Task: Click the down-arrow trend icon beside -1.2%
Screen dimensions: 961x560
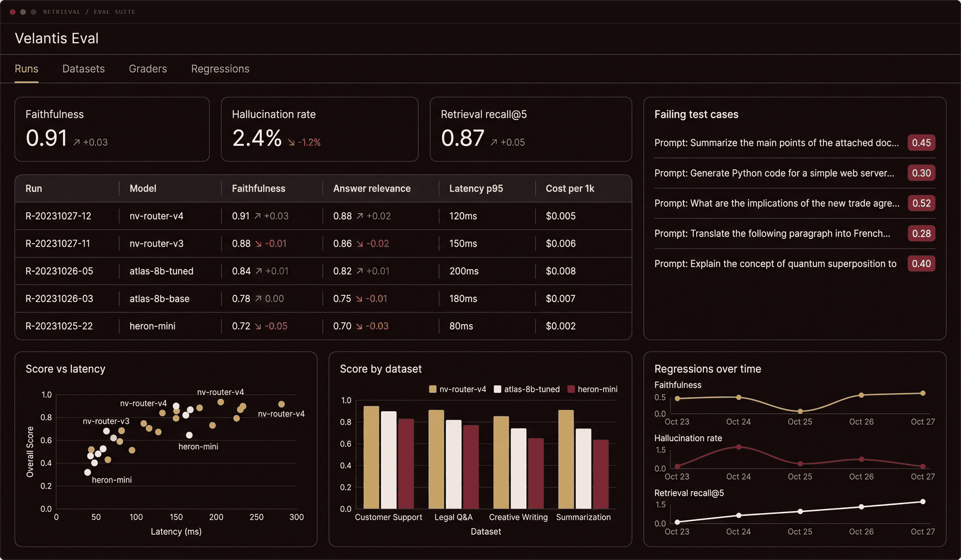Action: tap(291, 142)
